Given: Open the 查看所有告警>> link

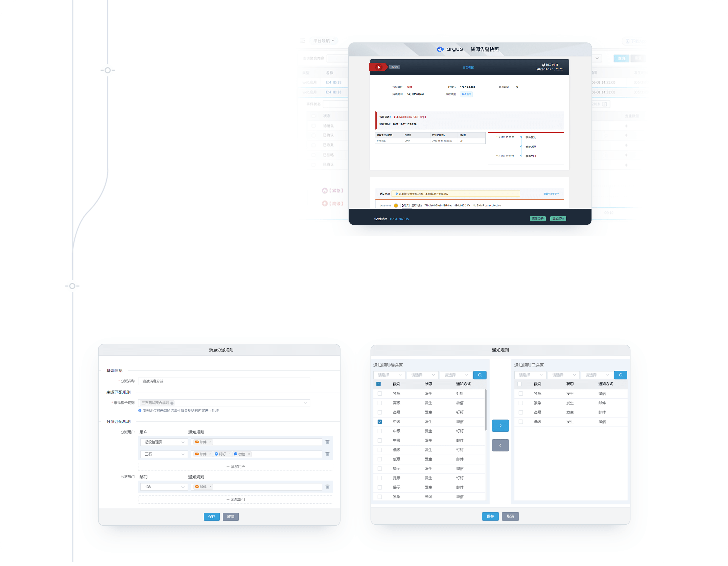Looking at the screenshot, I should 551,194.
